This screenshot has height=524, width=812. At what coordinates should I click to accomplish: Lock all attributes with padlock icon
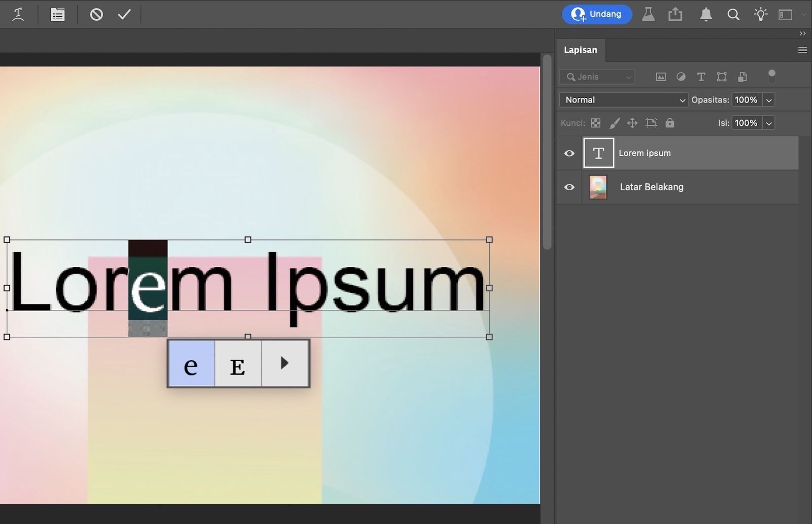click(670, 123)
